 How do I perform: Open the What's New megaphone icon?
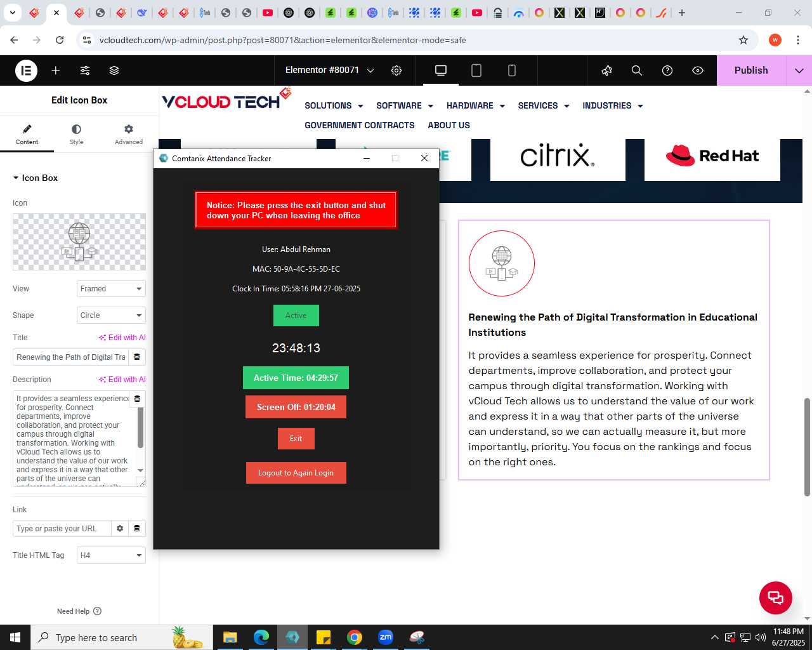(606, 70)
